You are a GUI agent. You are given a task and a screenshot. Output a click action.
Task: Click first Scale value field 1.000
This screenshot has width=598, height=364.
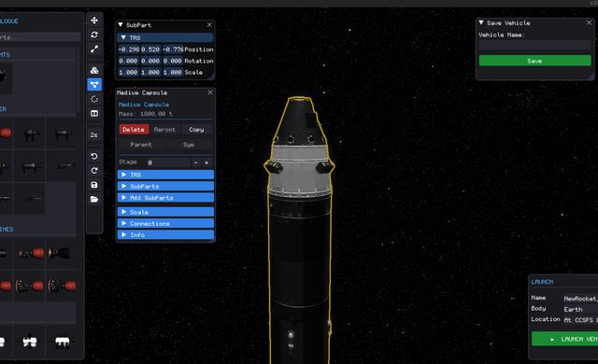[x=129, y=73]
